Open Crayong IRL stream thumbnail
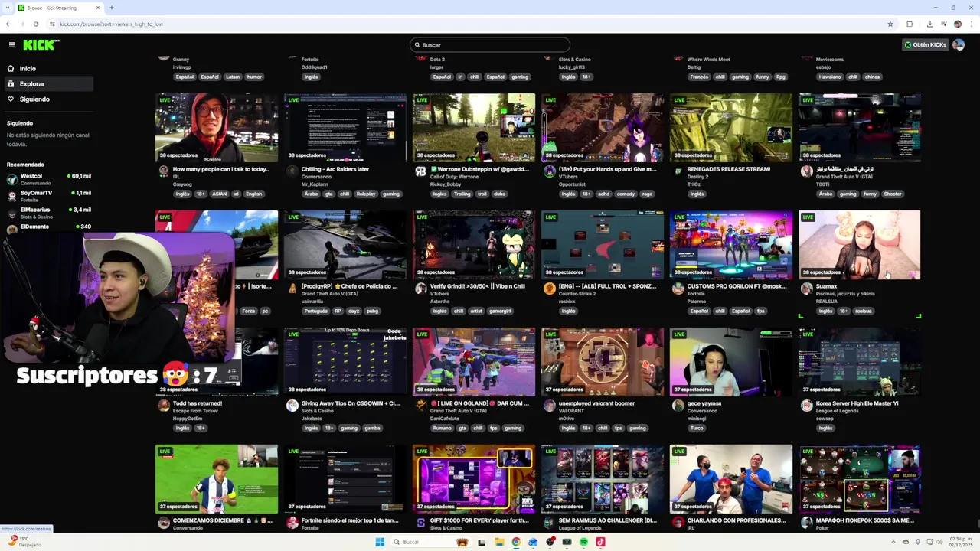 click(217, 128)
